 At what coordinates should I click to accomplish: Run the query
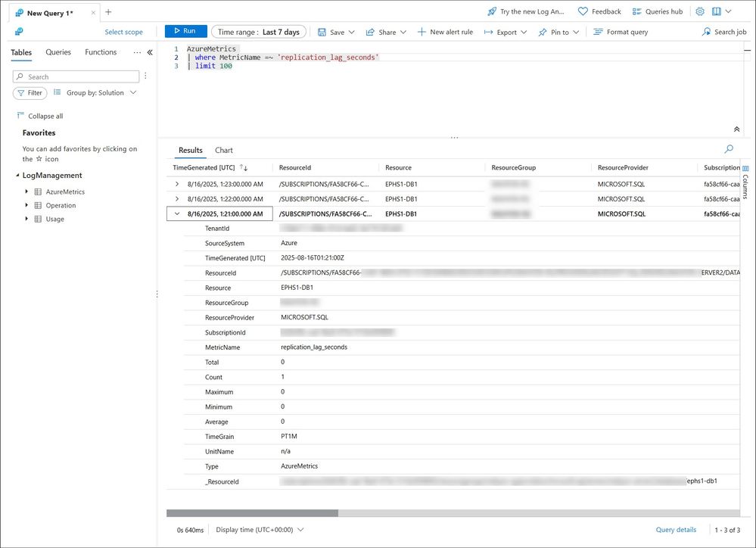coord(185,31)
